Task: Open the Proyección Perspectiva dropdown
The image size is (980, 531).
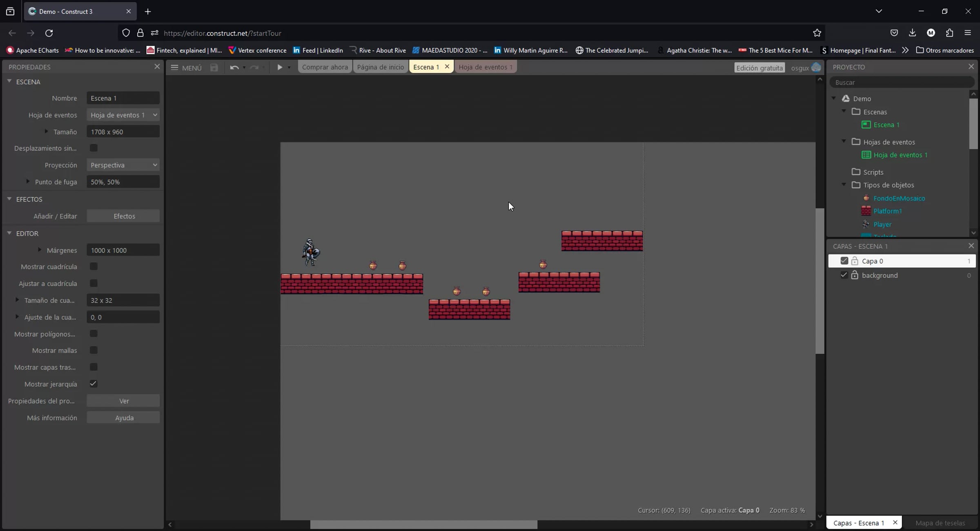Action: 123,165
